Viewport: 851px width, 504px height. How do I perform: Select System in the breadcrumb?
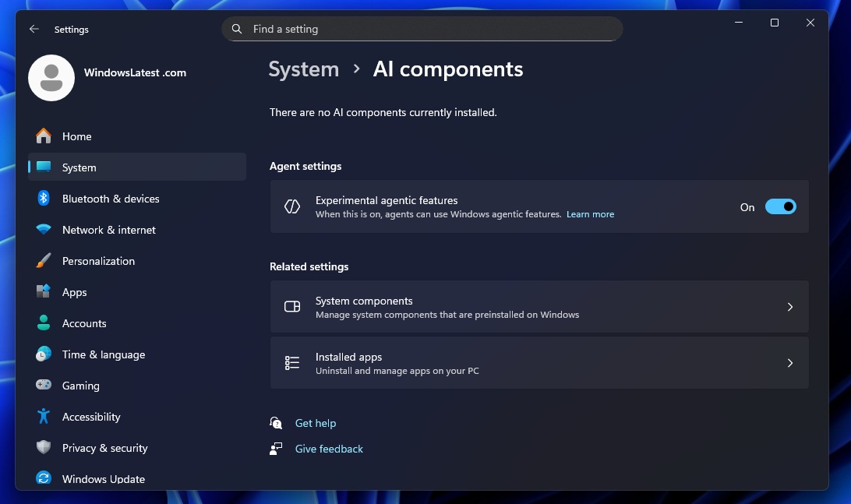click(x=303, y=69)
